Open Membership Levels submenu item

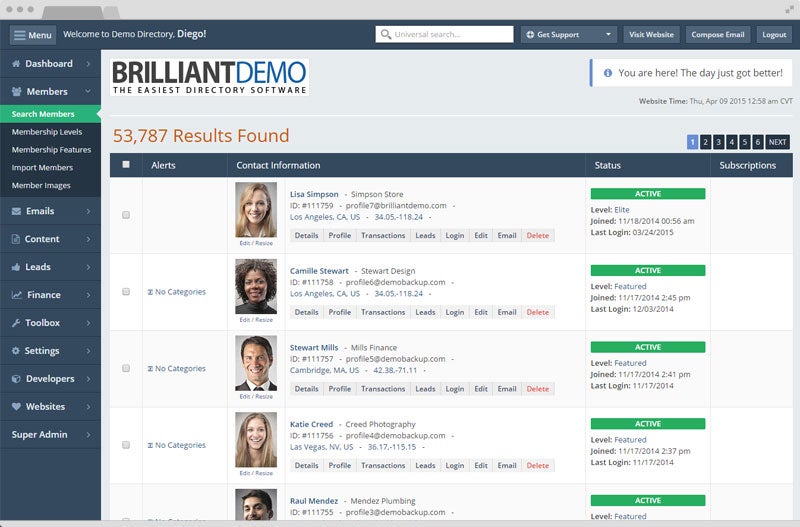pyautogui.click(x=47, y=132)
